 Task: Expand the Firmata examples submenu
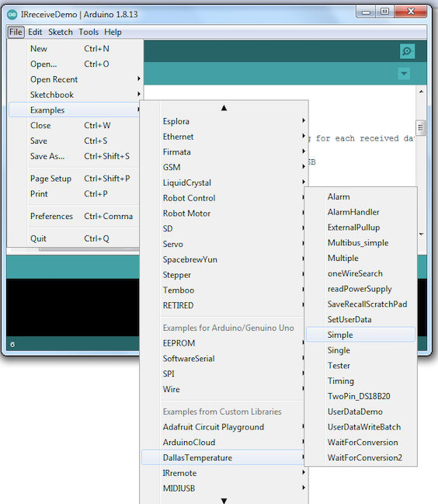tap(224, 152)
